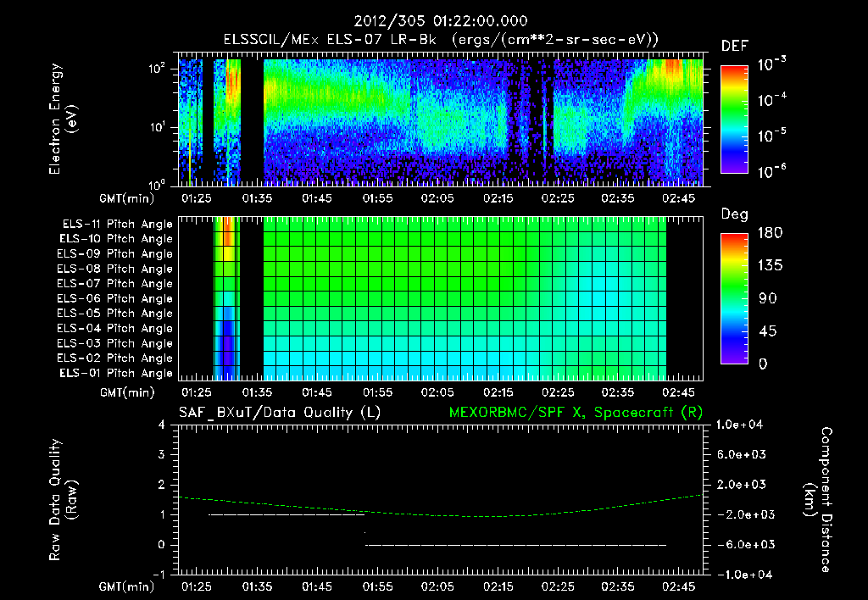Click the 10^2 energy tick label
Image resolution: width=868 pixels, height=600 pixels.
pyautogui.click(x=157, y=69)
